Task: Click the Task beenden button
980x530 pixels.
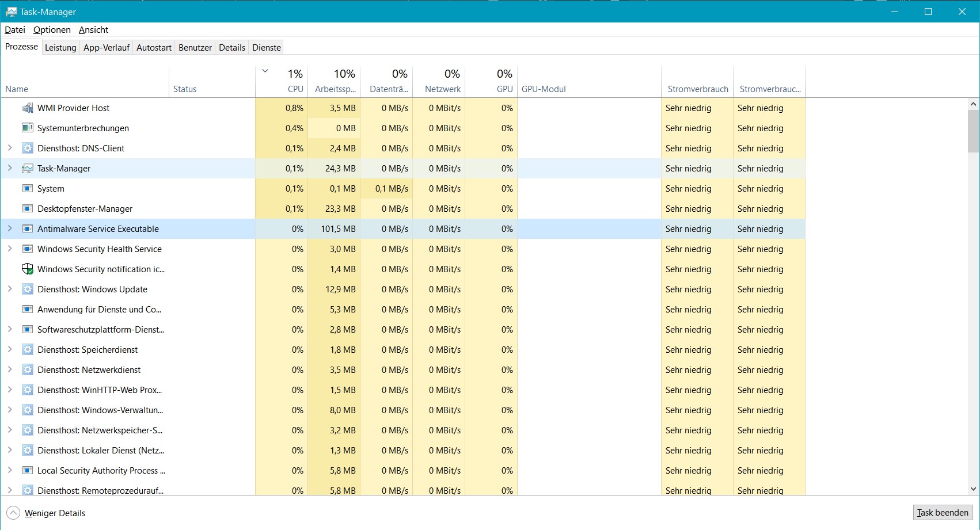Action: pyautogui.click(x=943, y=513)
